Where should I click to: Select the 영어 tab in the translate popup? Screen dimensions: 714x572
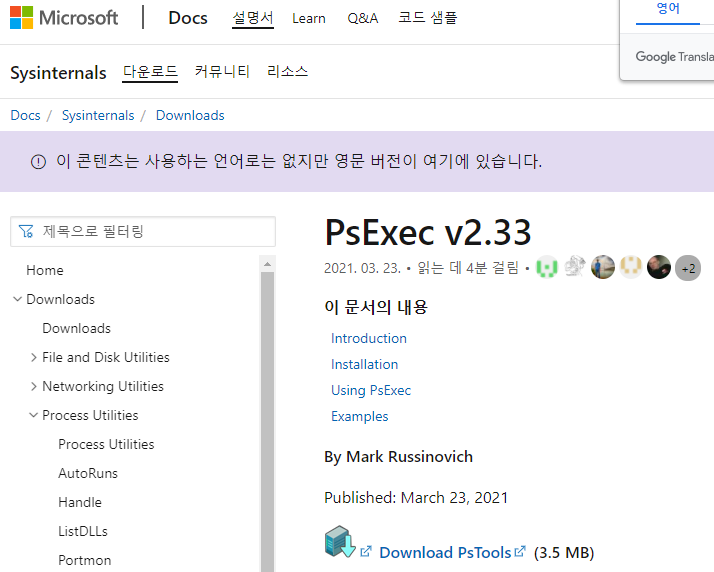pyautogui.click(x=668, y=9)
